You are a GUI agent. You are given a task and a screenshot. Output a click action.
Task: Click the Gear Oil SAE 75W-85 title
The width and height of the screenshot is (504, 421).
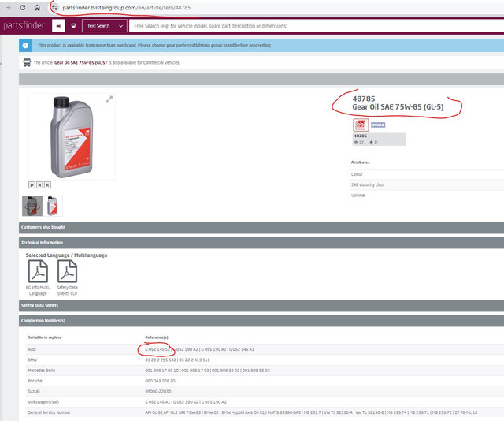[x=398, y=107]
